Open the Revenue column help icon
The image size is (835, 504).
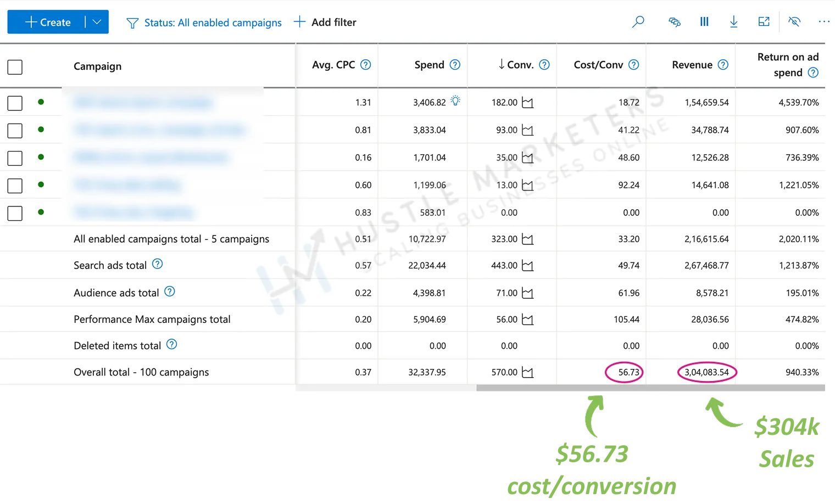[x=723, y=65]
